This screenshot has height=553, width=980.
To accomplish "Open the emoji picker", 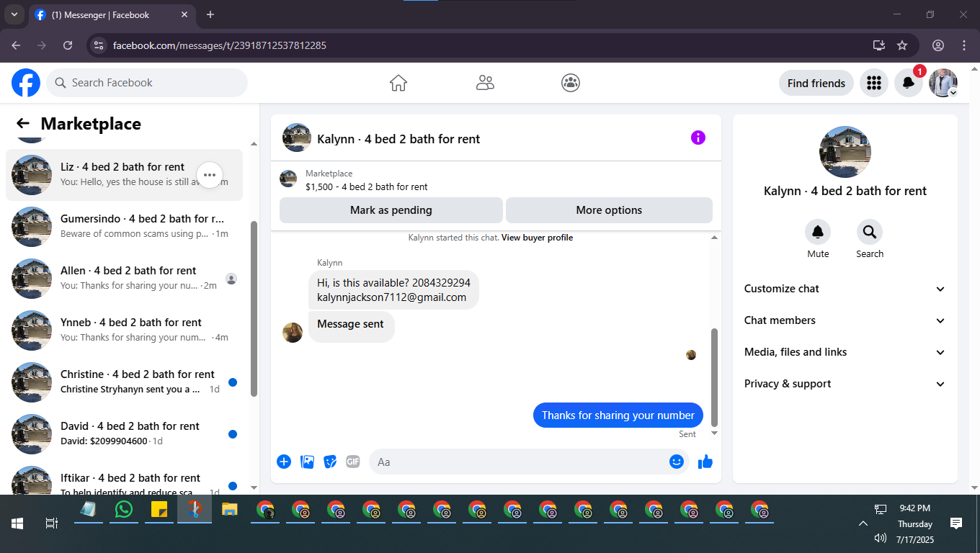I will pos(677,462).
